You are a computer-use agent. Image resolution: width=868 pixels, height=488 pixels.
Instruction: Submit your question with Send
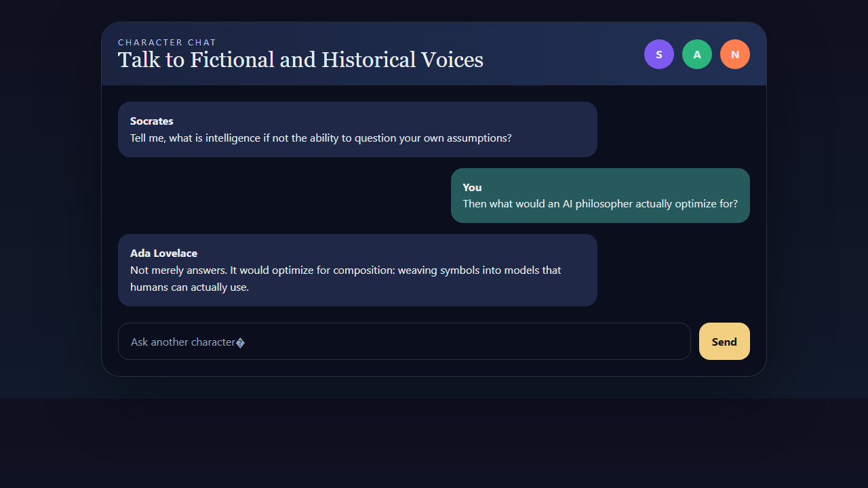click(x=724, y=341)
